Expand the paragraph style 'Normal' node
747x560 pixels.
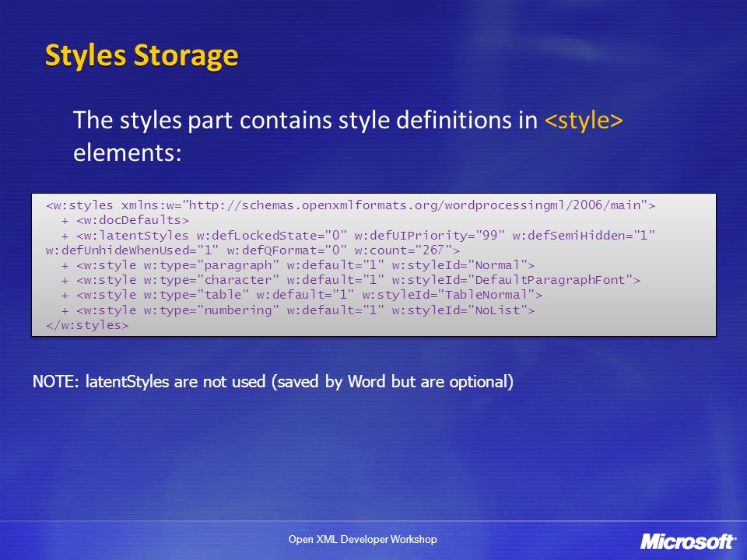[x=65, y=266]
